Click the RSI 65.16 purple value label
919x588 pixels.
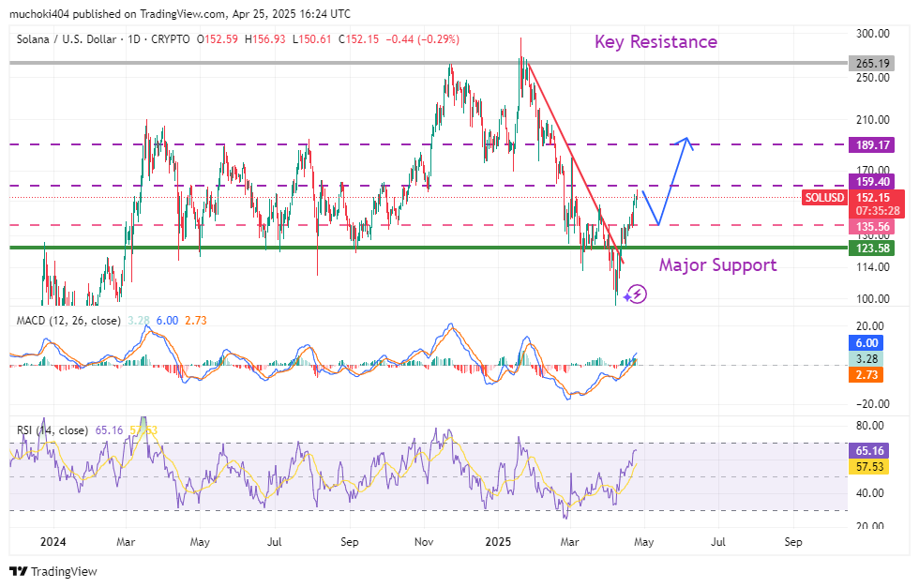(868, 451)
